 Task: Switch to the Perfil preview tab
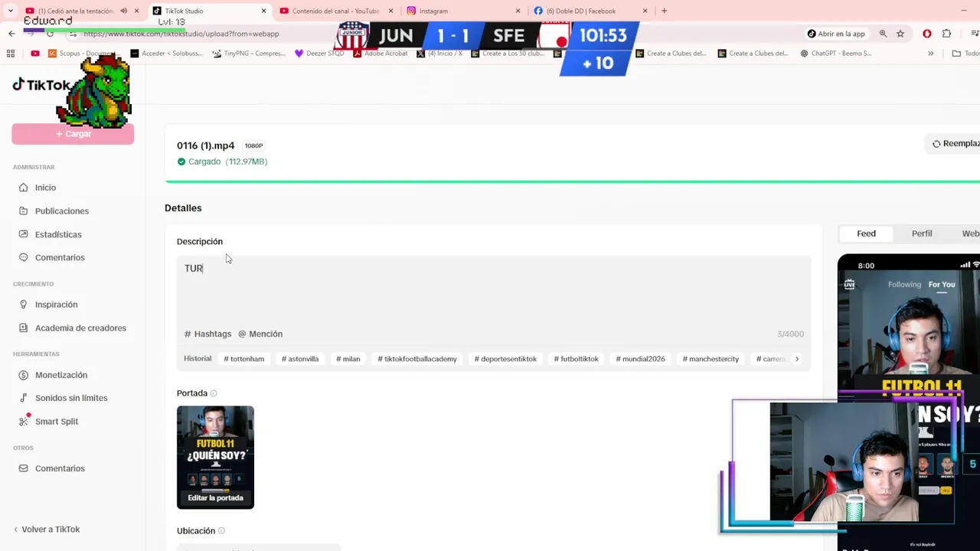point(922,233)
